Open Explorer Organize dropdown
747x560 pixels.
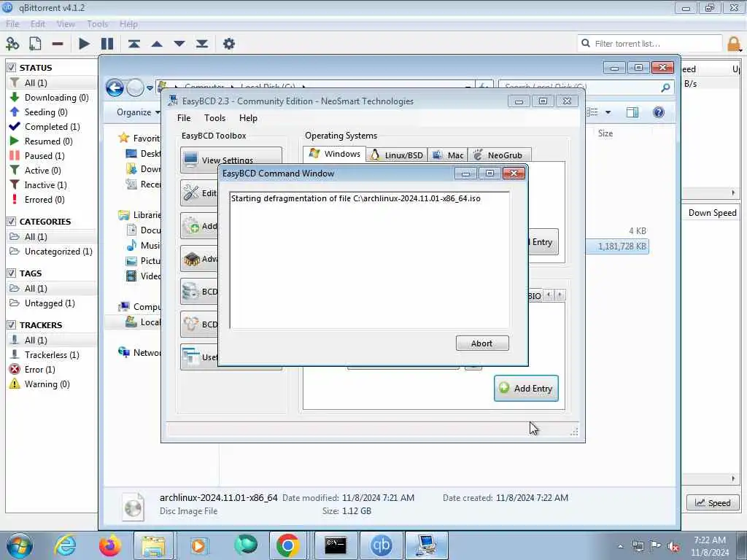point(139,112)
